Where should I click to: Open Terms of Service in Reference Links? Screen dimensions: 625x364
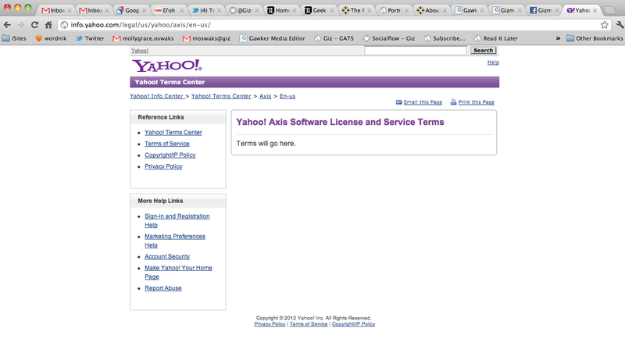pyautogui.click(x=166, y=144)
